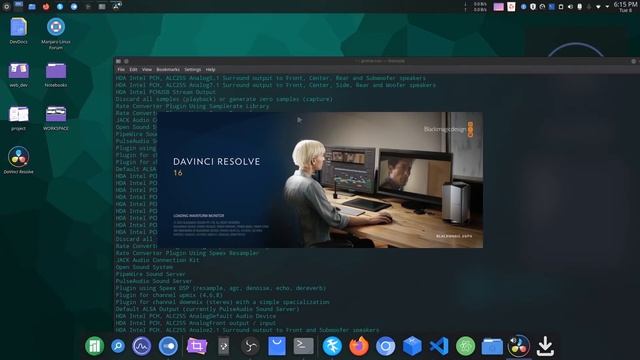
Task: Open the KDE Connect-style blue round icon
Action: [332, 346]
